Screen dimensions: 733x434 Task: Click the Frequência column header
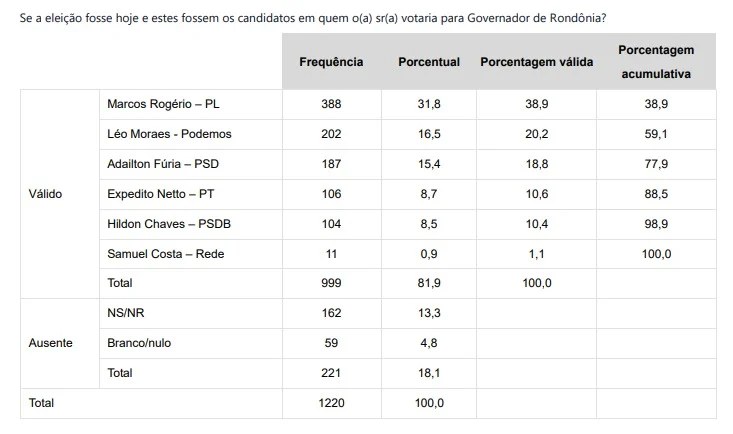[x=331, y=62]
